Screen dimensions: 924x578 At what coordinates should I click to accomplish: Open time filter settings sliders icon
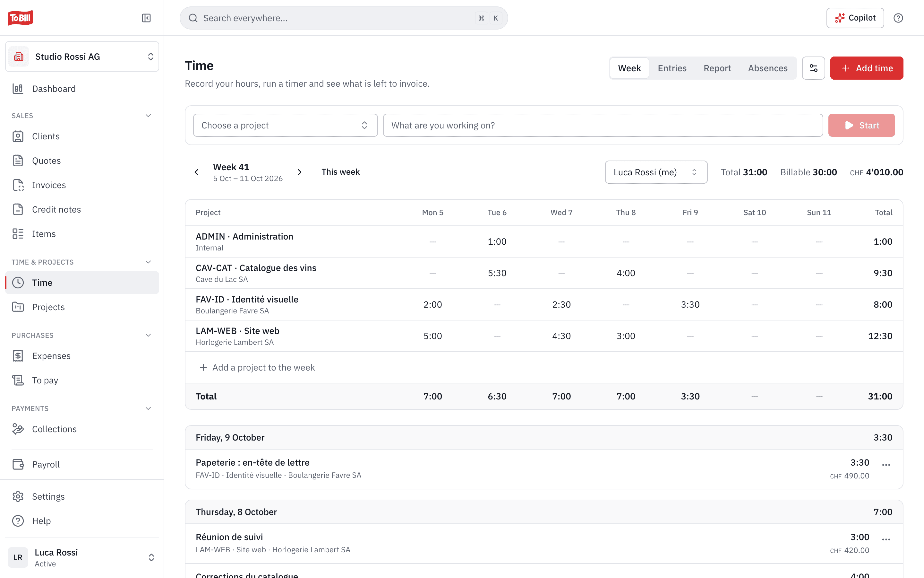pyautogui.click(x=813, y=68)
